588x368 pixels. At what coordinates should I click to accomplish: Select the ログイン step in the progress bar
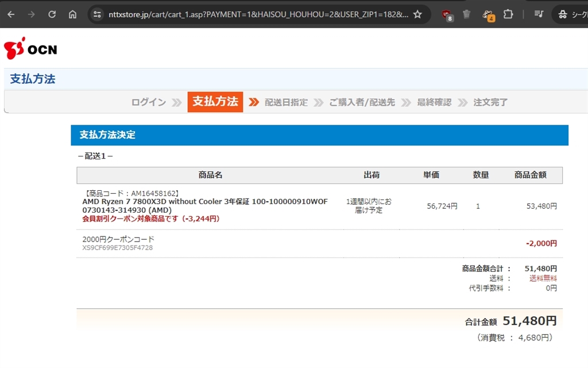pyautogui.click(x=149, y=102)
